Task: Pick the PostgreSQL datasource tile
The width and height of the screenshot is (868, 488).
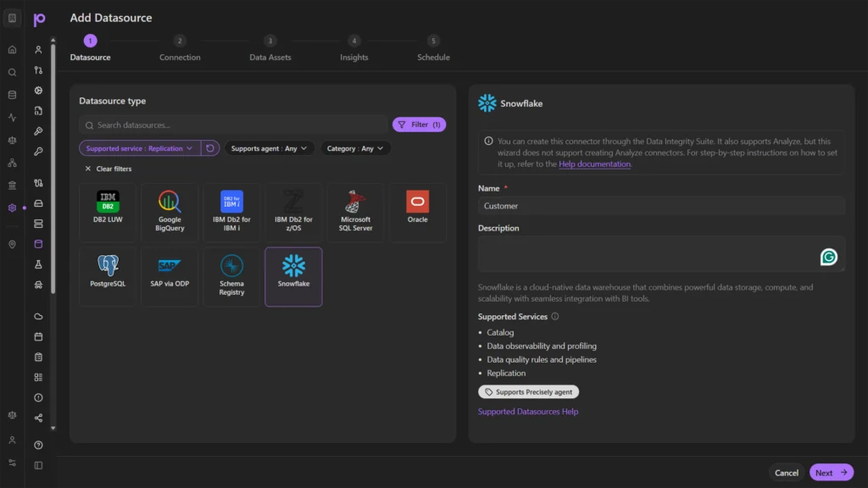Action: click(108, 277)
